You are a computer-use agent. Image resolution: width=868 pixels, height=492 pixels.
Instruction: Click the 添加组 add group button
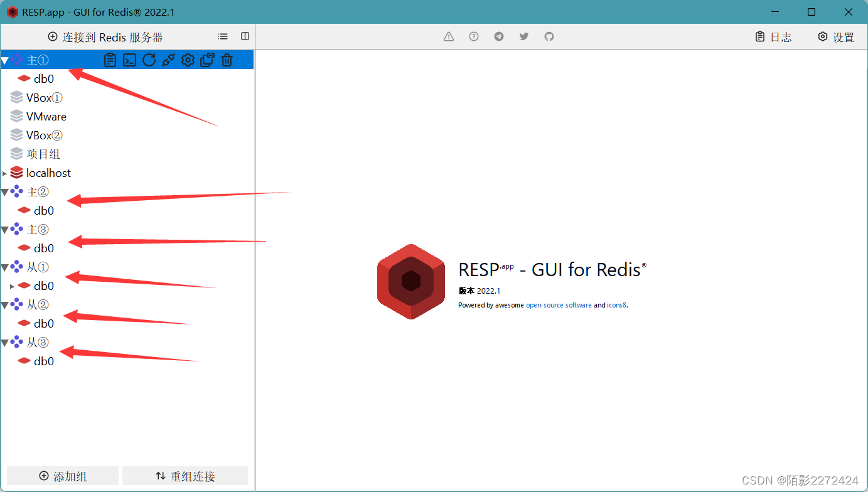[x=63, y=476]
